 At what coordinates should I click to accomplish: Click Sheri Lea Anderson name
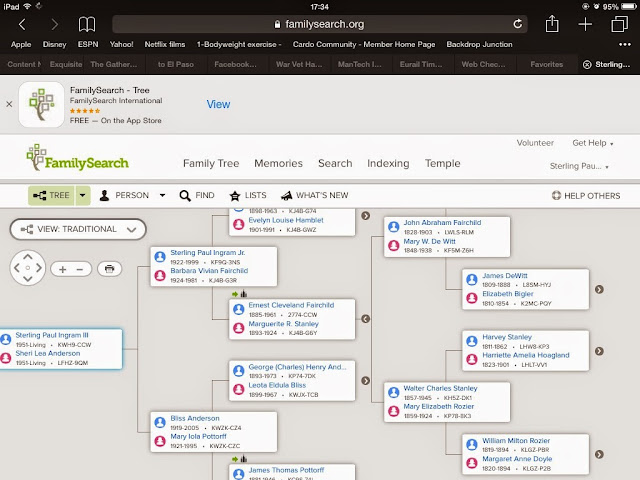(x=48, y=353)
